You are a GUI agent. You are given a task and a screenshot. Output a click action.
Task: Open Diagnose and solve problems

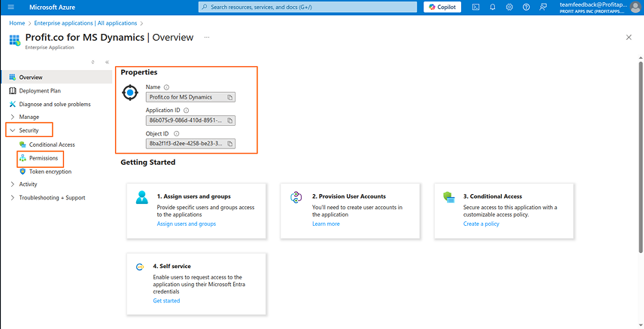point(56,104)
